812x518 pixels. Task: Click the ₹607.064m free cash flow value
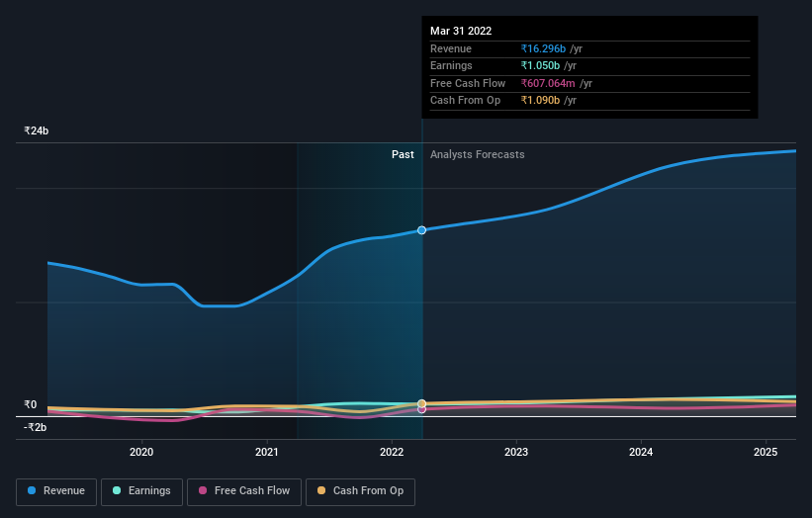[548, 83]
